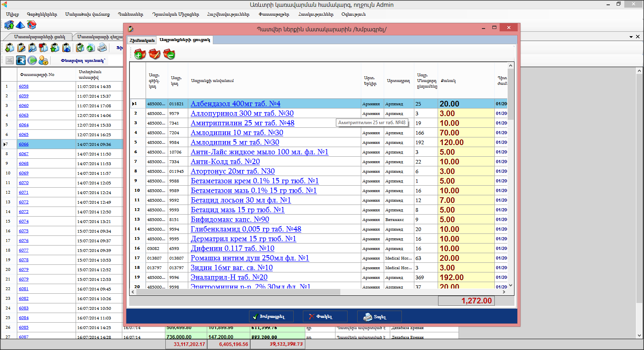Click the greyed-out Excel export icon
This screenshot has height=350, width=644.
10,60
